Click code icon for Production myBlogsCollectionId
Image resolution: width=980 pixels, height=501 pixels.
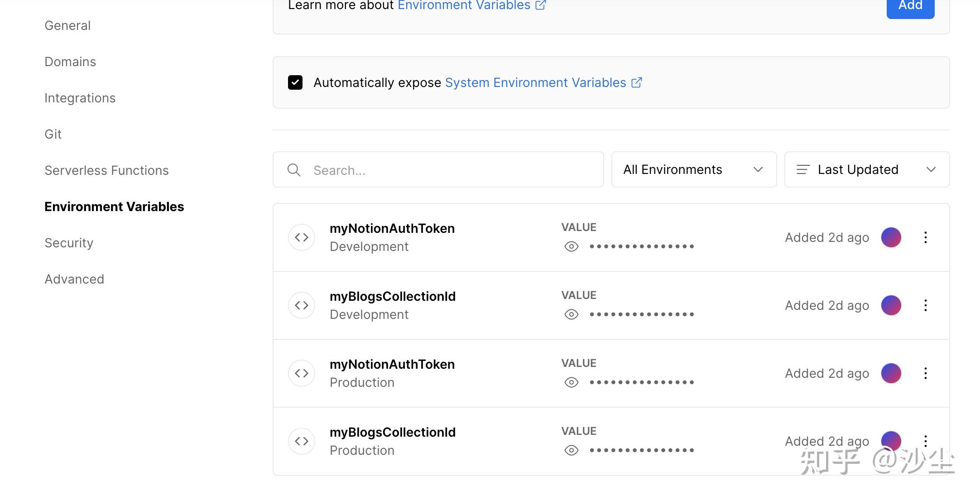point(302,441)
